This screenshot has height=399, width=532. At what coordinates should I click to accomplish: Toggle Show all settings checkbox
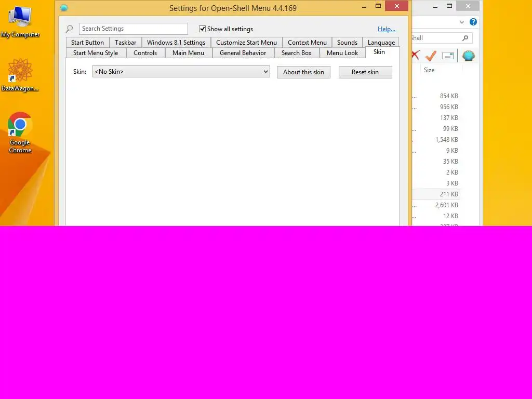(x=202, y=29)
